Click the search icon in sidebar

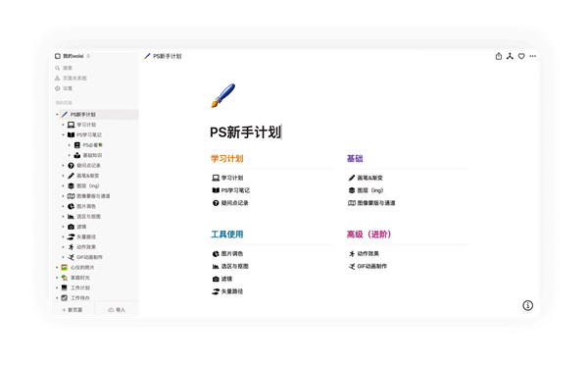pos(58,68)
